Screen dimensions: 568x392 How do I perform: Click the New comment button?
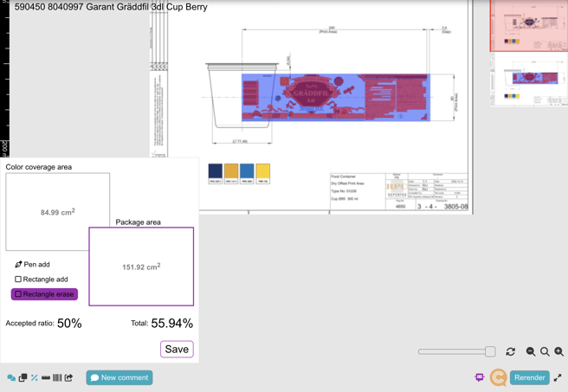coord(119,378)
